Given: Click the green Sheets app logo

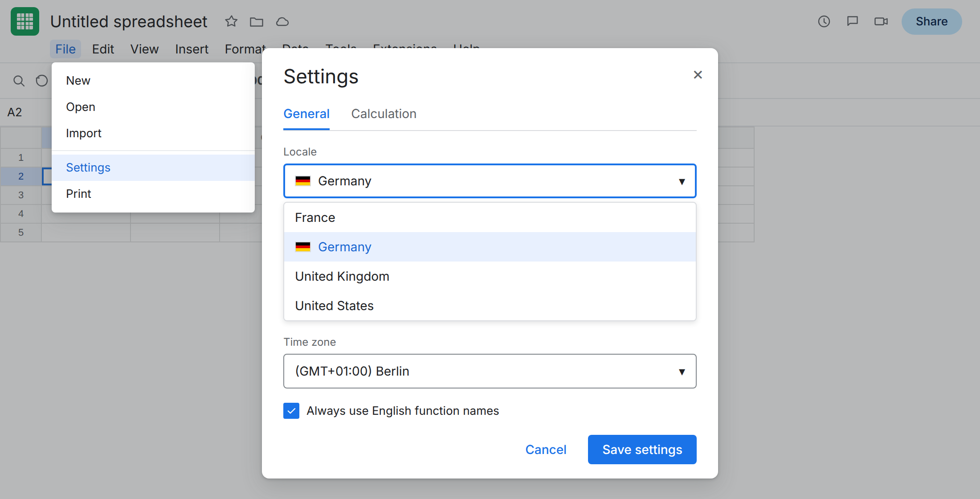Looking at the screenshot, I should [25, 21].
